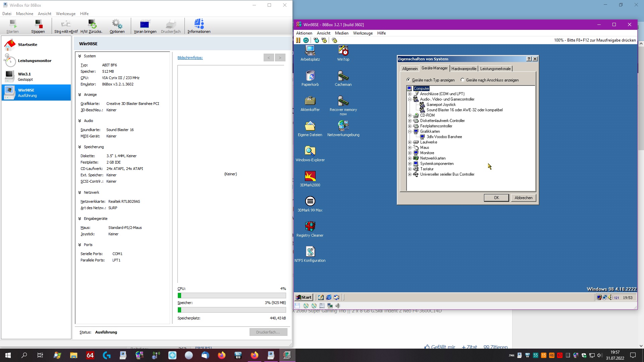
Task: Click Abbrechen in Eigenschaften von System
Action: [x=523, y=198]
